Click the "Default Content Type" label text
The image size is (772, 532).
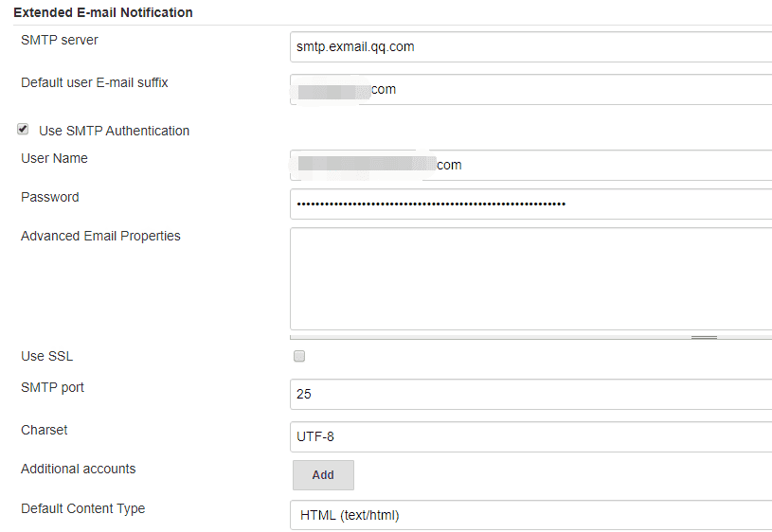tap(83, 508)
